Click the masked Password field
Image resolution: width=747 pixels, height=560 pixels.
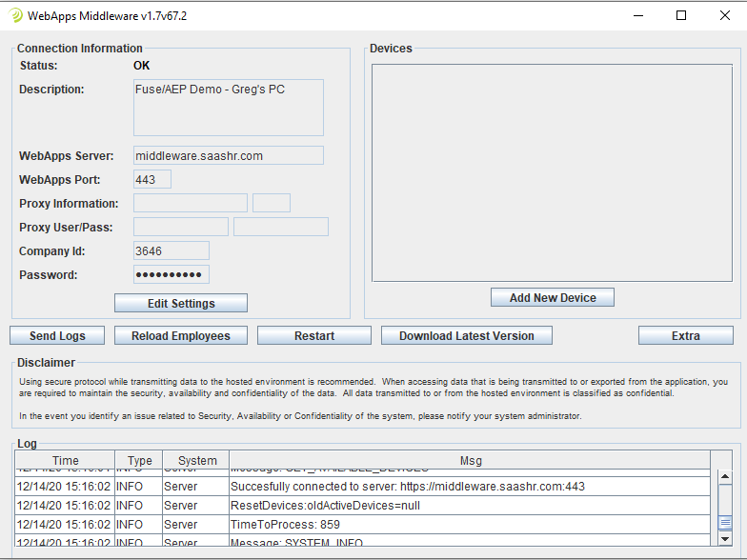coord(172,274)
